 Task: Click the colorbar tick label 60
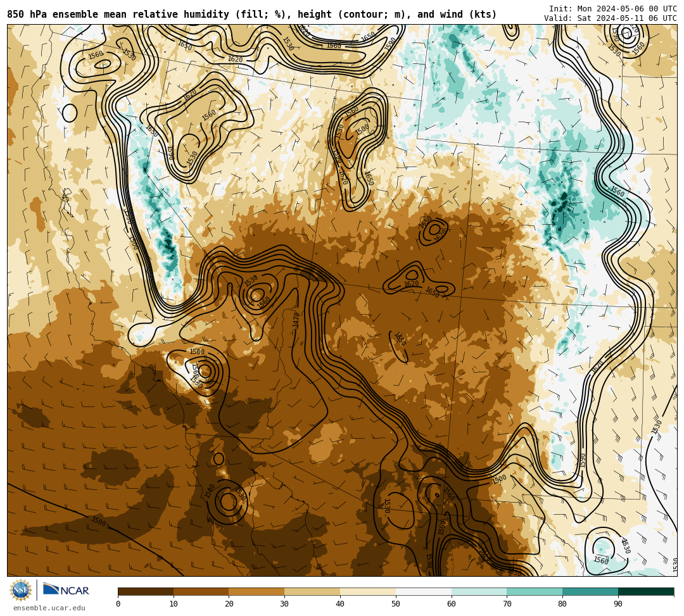(452, 604)
